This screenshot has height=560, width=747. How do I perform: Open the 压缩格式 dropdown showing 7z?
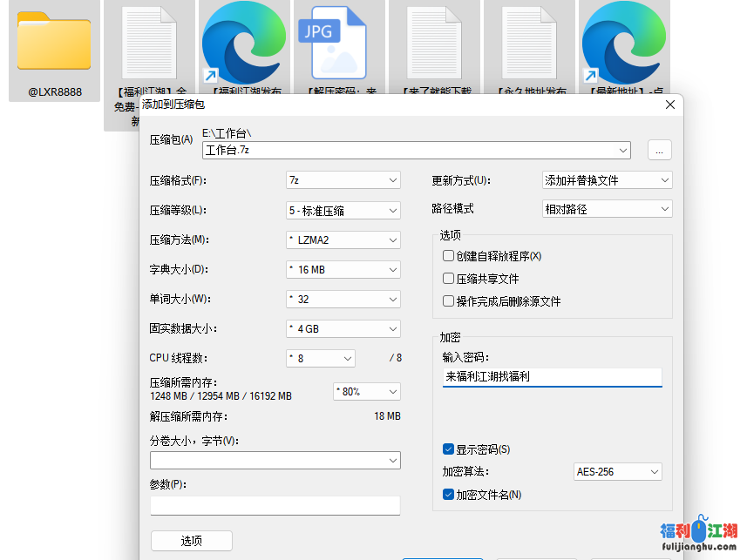[x=343, y=180]
